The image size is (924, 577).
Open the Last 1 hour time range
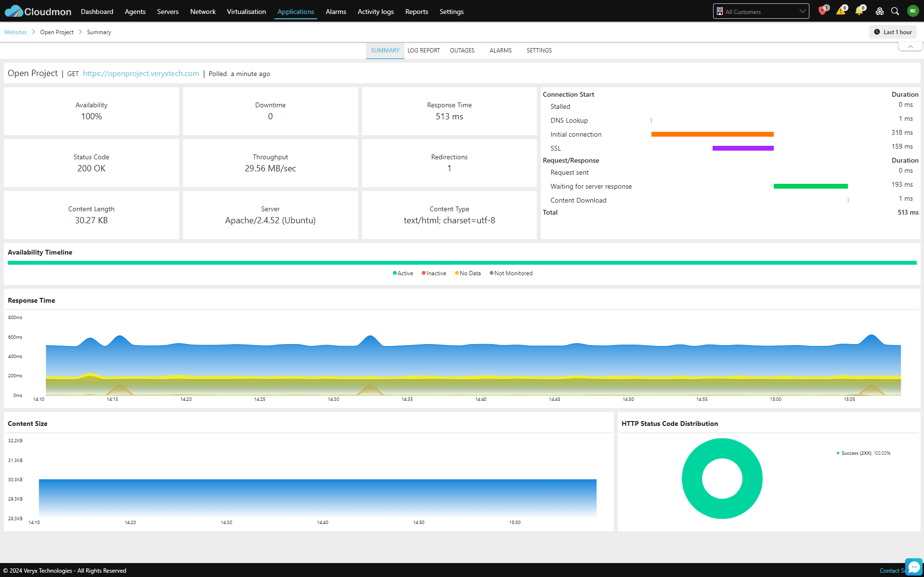point(893,32)
